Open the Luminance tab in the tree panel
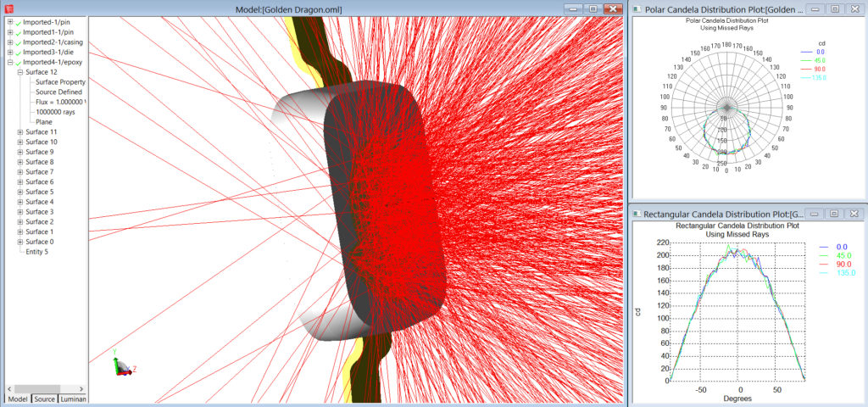 click(72, 399)
